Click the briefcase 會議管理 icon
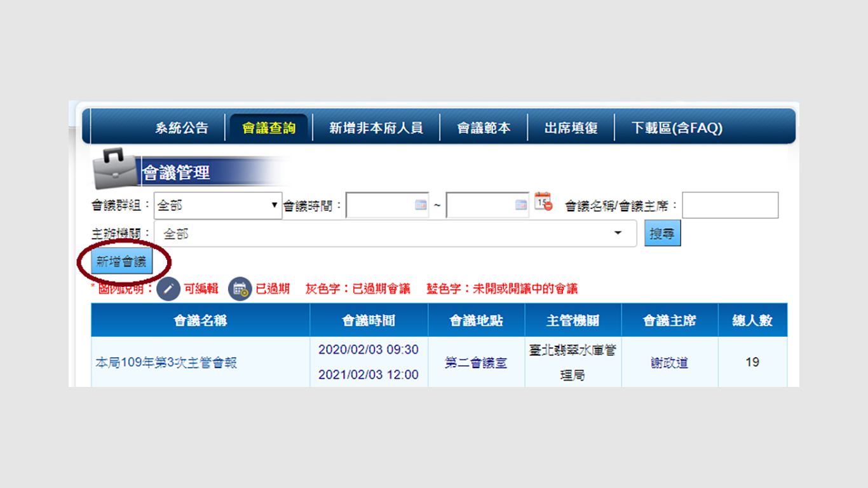This screenshot has width=868, height=488. [x=114, y=169]
